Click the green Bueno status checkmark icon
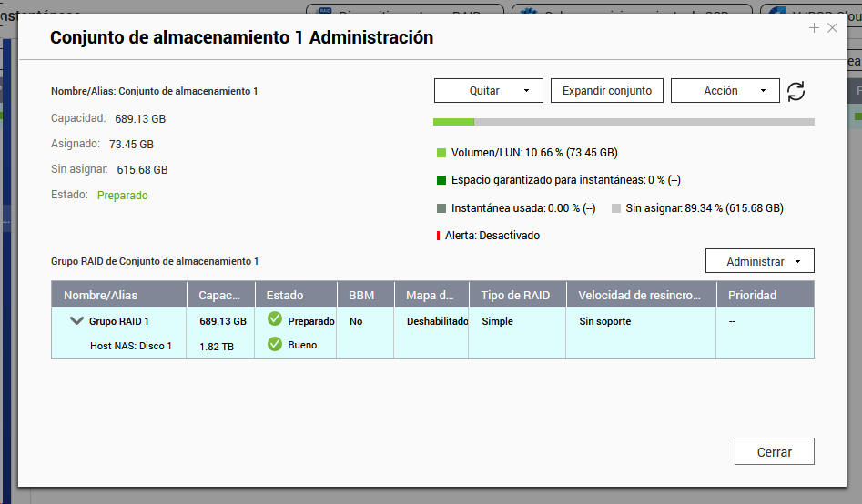This screenshot has height=504, width=862. pos(275,345)
